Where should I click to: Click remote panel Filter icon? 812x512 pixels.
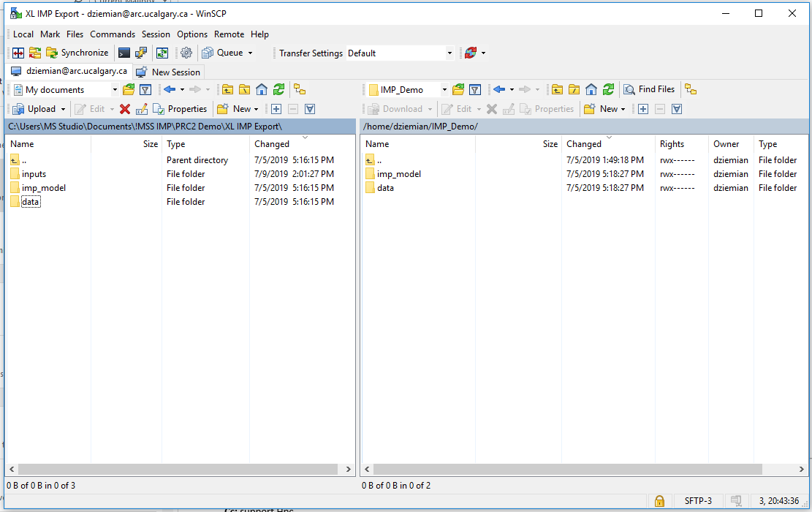[475, 90]
